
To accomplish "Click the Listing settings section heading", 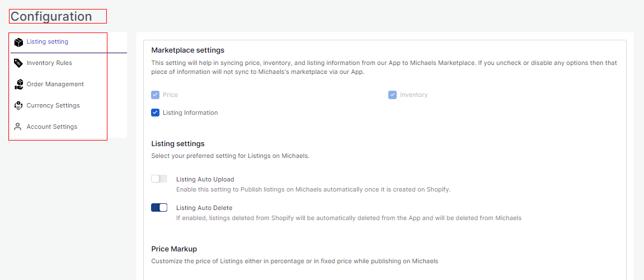I will [x=178, y=144].
